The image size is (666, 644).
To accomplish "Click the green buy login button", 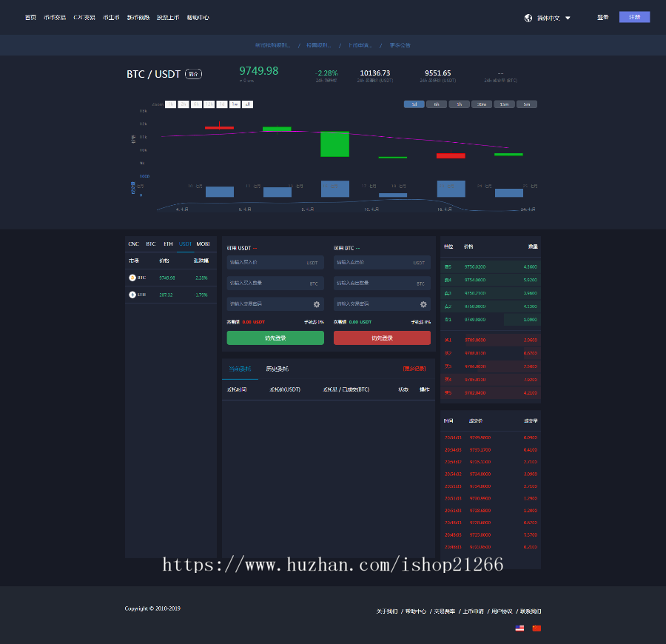I will click(x=275, y=338).
